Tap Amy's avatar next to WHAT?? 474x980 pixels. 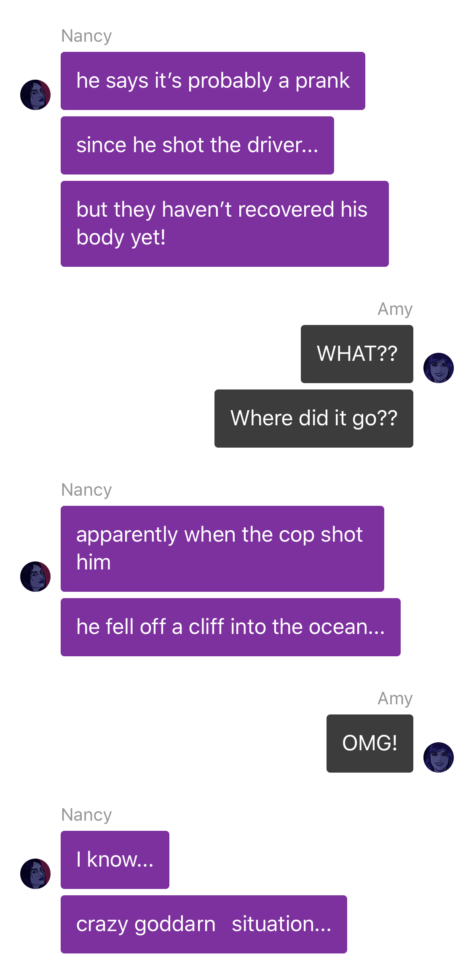[439, 368]
